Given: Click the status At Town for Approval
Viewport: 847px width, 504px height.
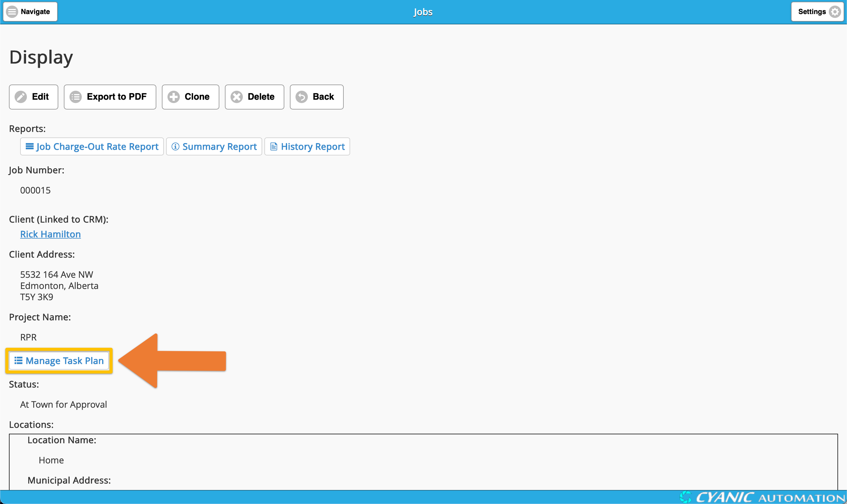Looking at the screenshot, I should (64, 405).
